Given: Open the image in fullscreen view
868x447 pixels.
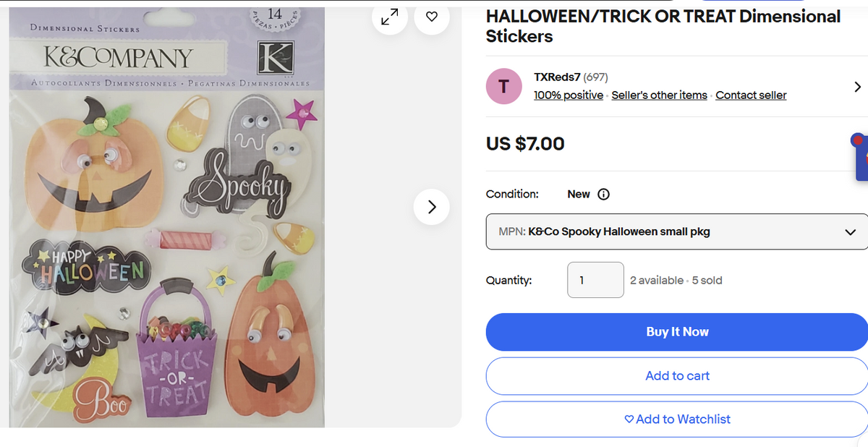Looking at the screenshot, I should (x=390, y=18).
